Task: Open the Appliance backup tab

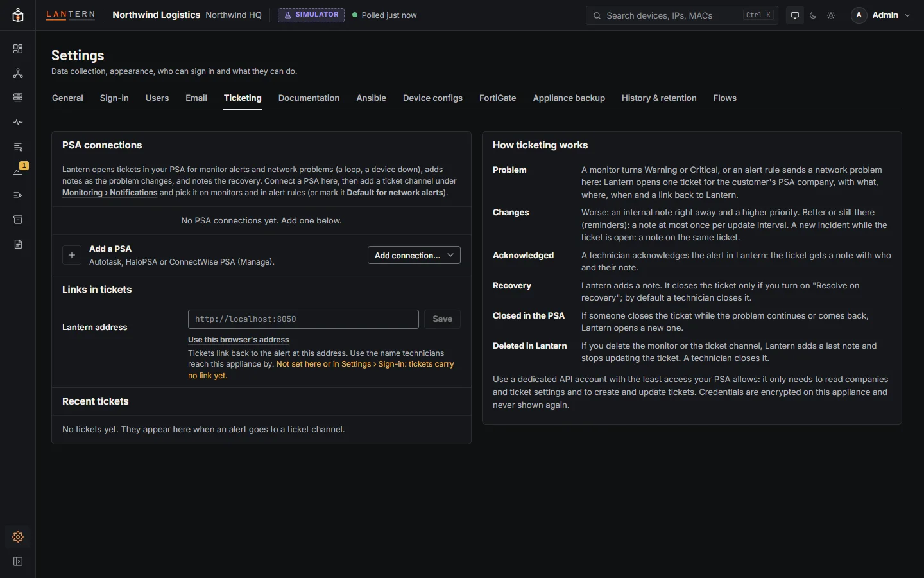Action: click(569, 98)
